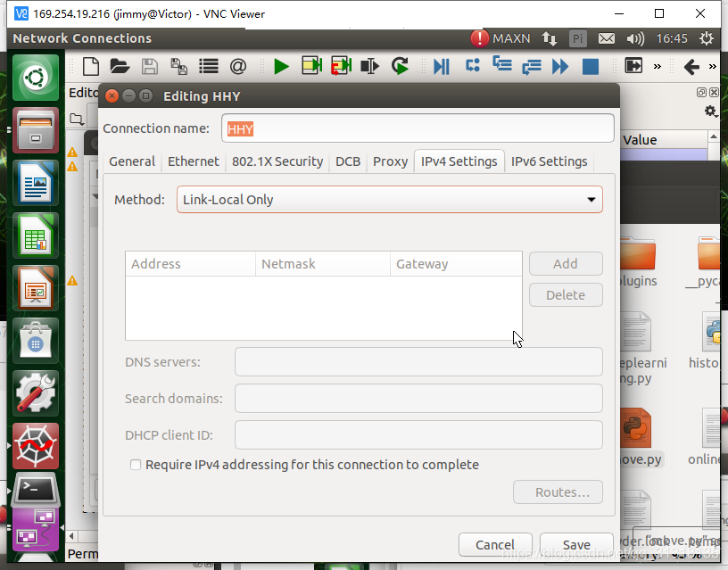Click the mail envelope indicator

click(x=607, y=38)
